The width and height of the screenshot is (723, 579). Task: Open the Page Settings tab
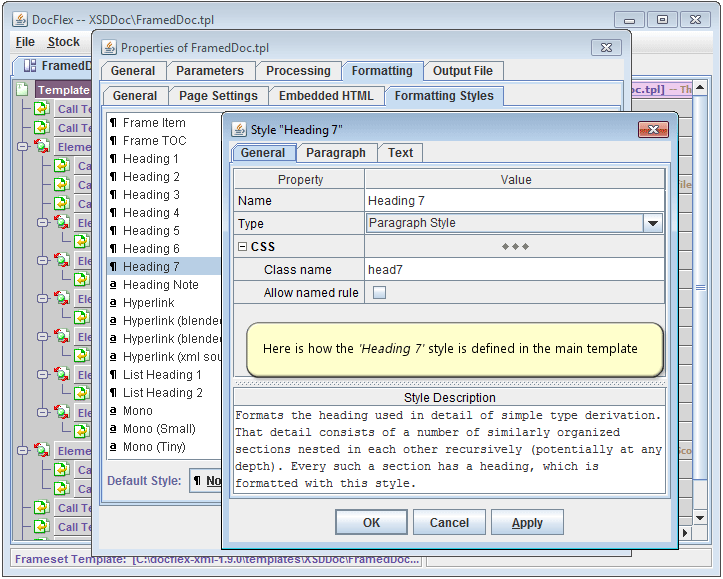coord(219,96)
